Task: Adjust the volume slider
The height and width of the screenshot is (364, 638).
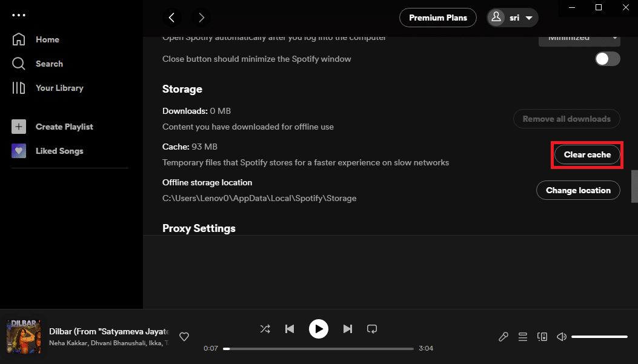Action: tap(599, 337)
